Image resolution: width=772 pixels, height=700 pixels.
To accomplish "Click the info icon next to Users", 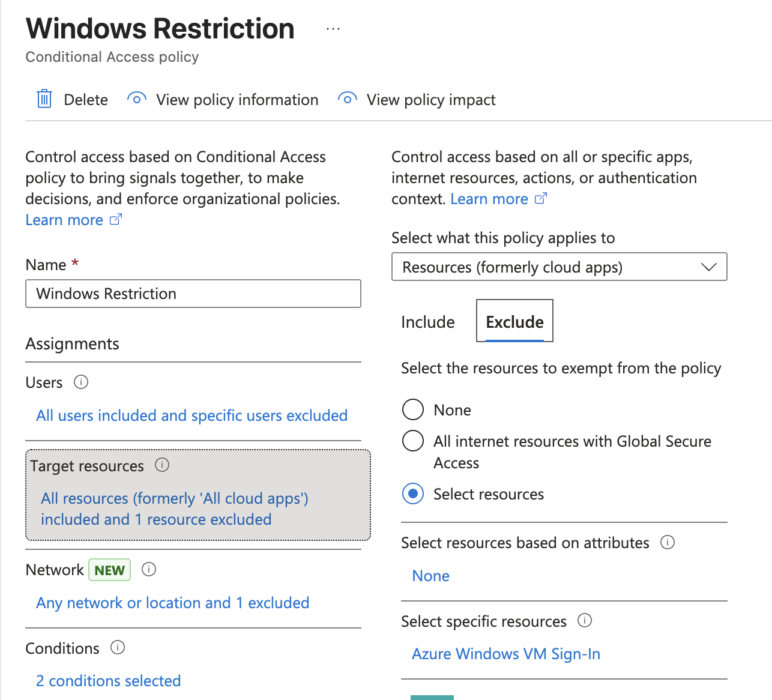I will (81, 382).
